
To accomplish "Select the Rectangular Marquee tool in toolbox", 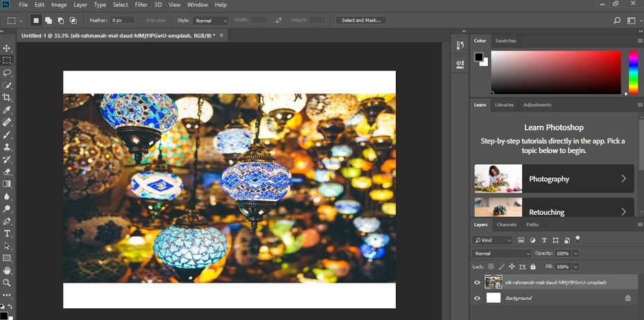I will pyautogui.click(x=6, y=60).
